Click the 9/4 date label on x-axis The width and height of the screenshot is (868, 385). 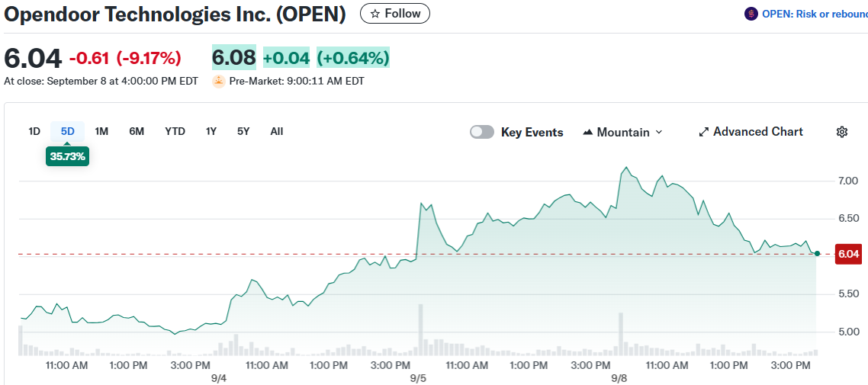(x=219, y=378)
